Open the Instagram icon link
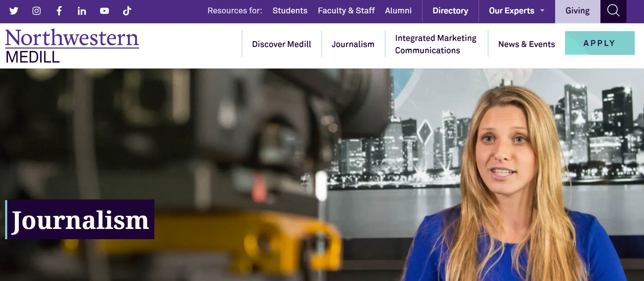This screenshot has width=644, height=281. (36, 11)
